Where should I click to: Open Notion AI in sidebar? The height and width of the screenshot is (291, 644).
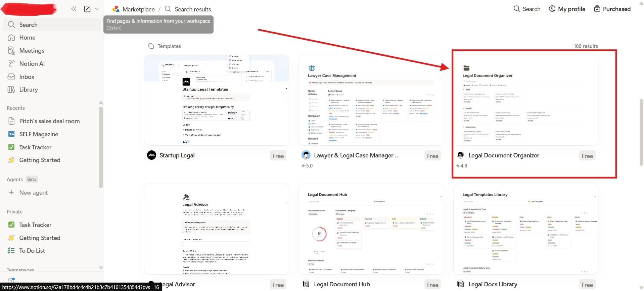[x=52, y=64]
